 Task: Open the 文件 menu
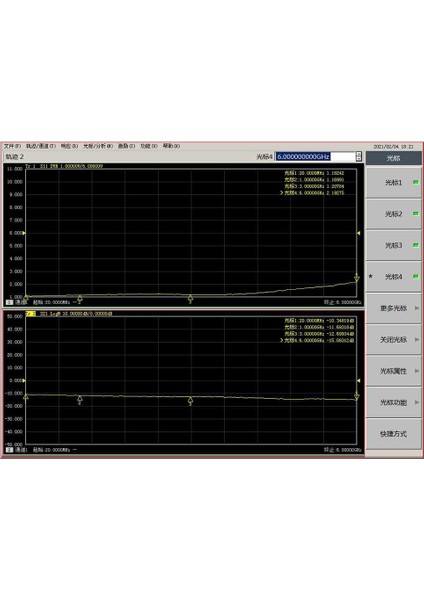12,146
